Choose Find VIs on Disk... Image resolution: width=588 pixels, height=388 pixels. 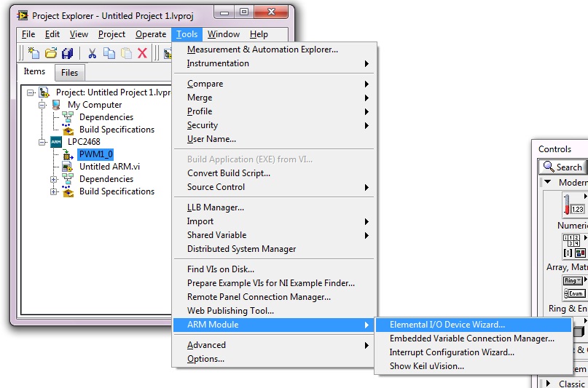tap(275, 269)
